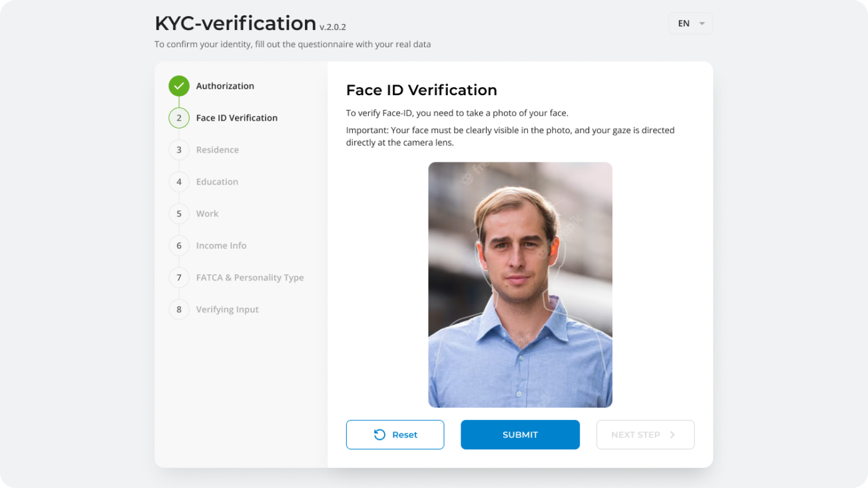Screen dimensions: 868x488
Task: Click the circular arrow reset icon
Action: click(x=379, y=435)
